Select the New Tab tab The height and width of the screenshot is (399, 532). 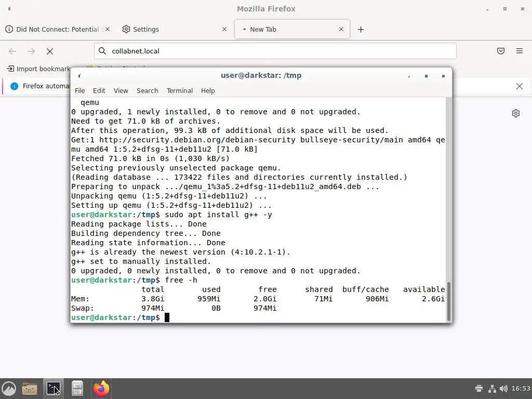[292, 29]
